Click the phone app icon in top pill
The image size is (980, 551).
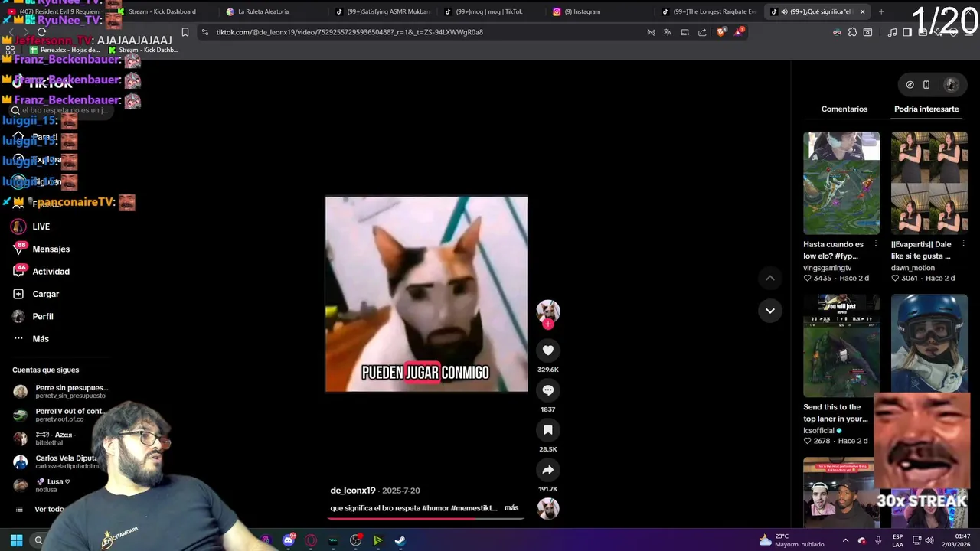[x=926, y=85]
